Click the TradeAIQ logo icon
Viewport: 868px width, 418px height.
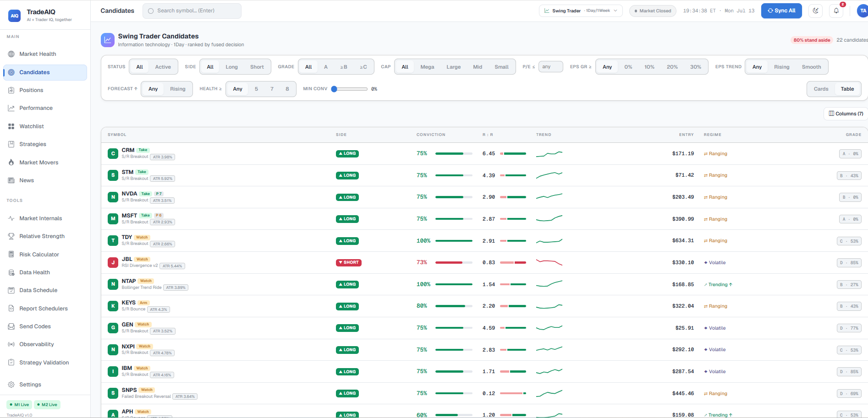15,16
